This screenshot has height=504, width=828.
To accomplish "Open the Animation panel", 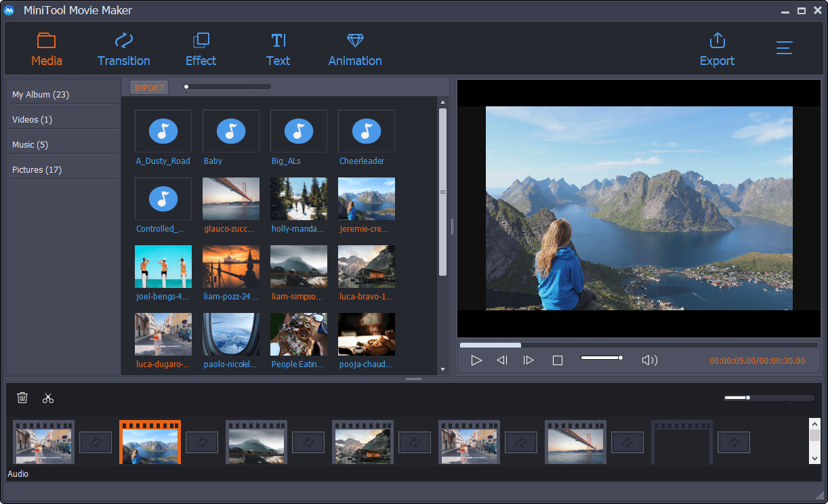I will [354, 47].
